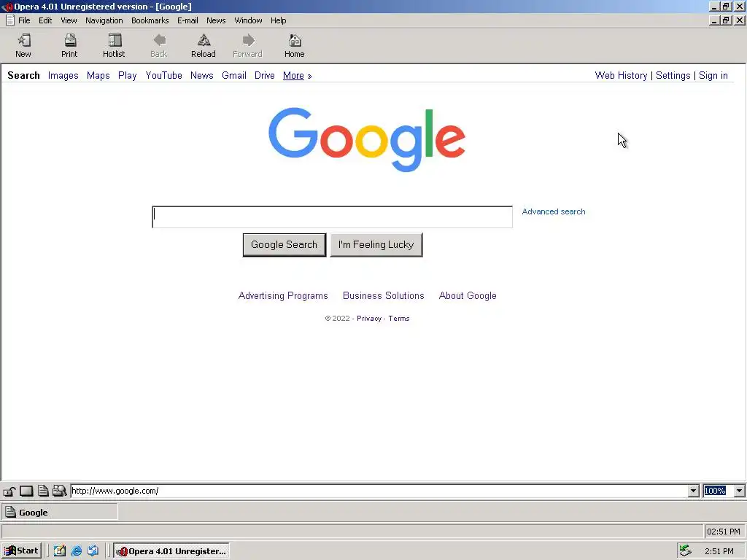Open the News menu in menu bar
Image resolution: width=747 pixels, height=560 pixels.
coord(216,20)
